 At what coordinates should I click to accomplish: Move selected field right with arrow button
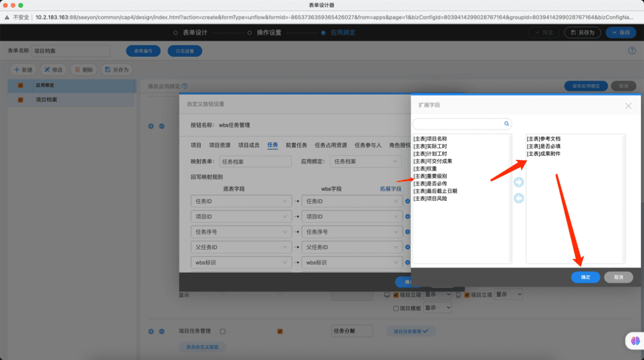click(519, 182)
